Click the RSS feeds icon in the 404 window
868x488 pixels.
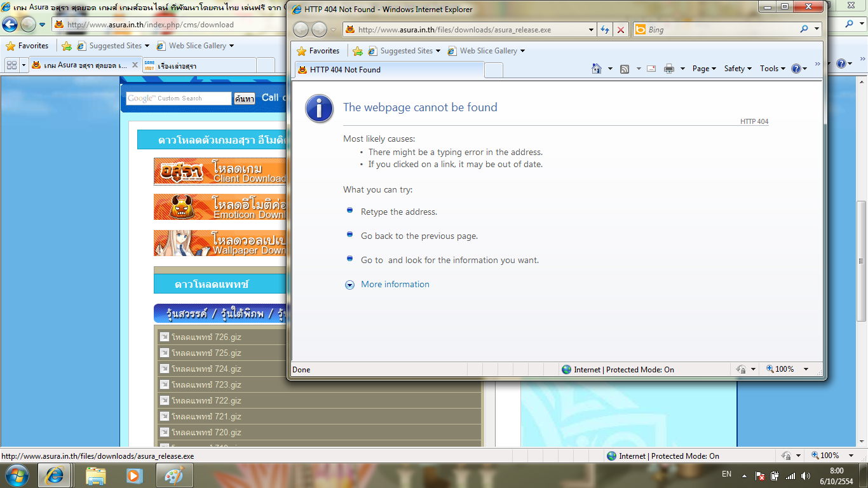click(625, 69)
